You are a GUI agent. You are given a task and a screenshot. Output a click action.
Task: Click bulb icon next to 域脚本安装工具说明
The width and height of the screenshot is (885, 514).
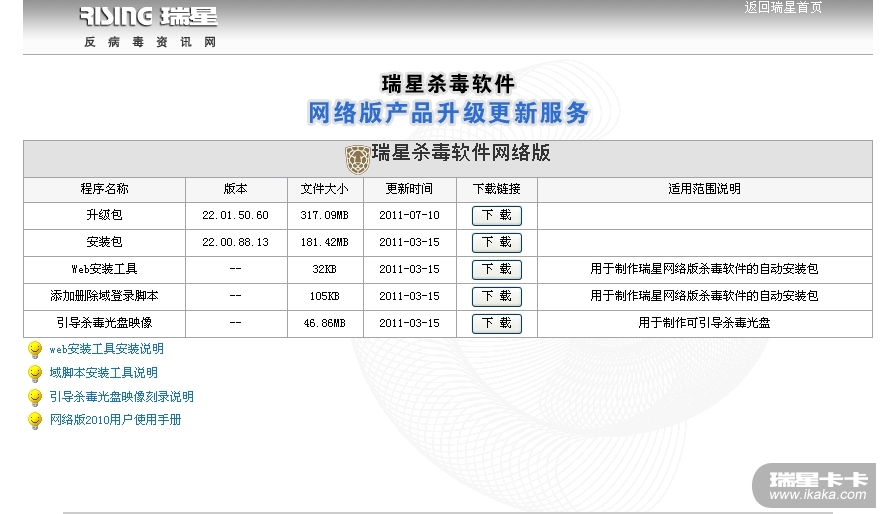click(x=35, y=374)
